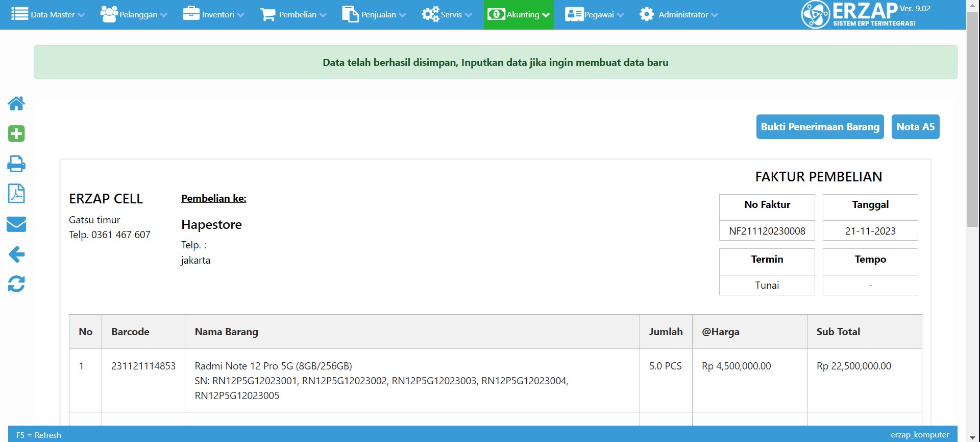Click the success message banner text
This screenshot has width=980, height=442.
pyautogui.click(x=495, y=62)
